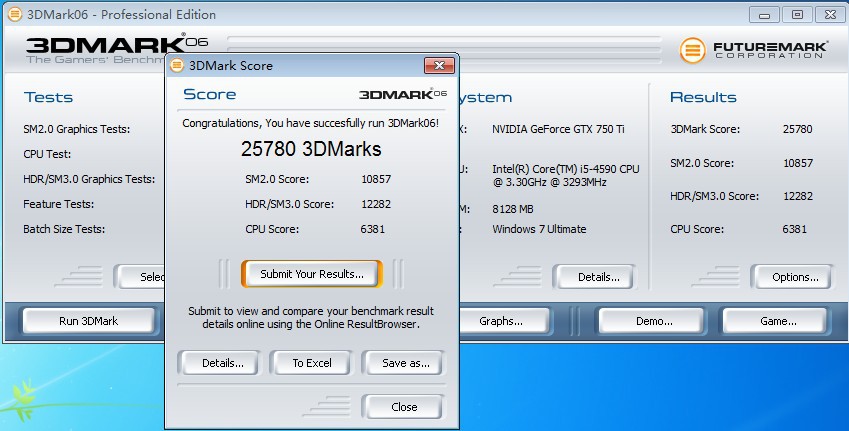Viewport: 849px width, 431px height.
Task: Click the Results panel heading
Action: (x=703, y=97)
